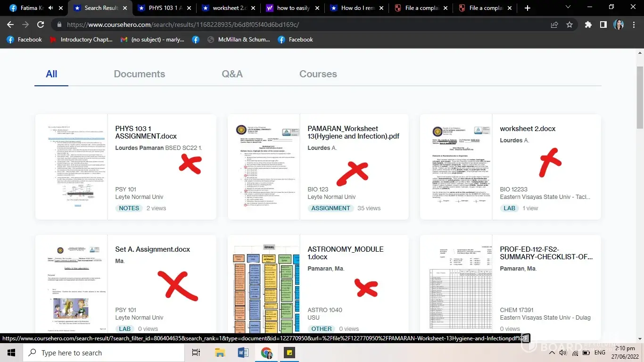
Task: Mute the audio on the Fatima tab
Action: click(x=50, y=8)
